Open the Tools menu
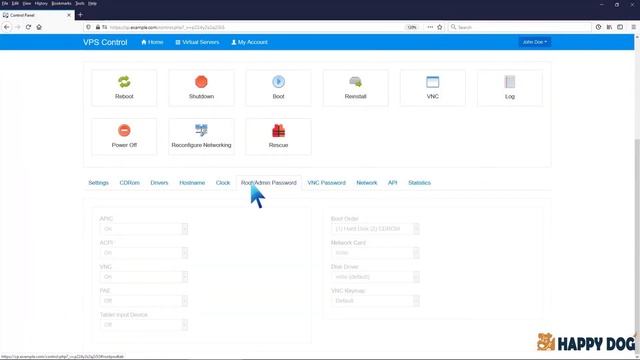Viewport: 640px width, 360px height. 80,3
